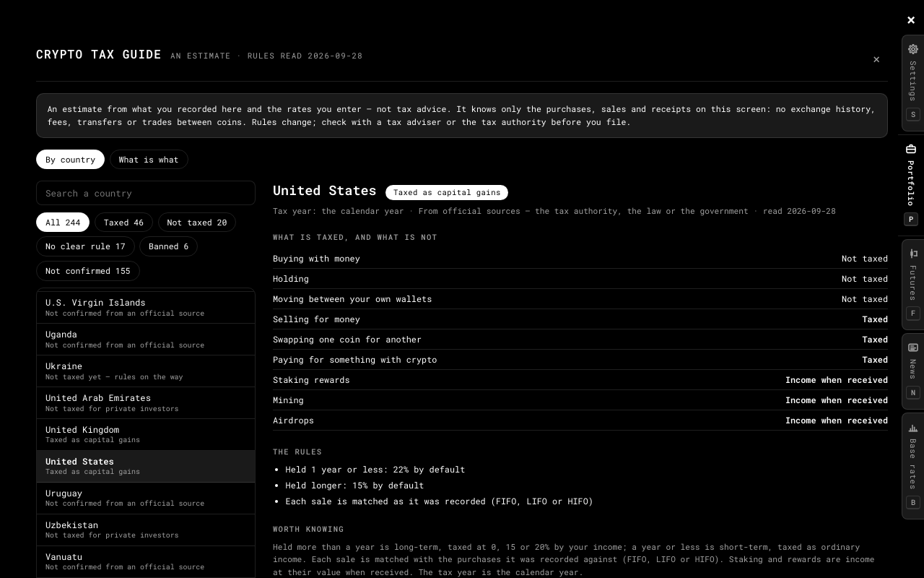Choose United Arab Emirates from the list

[x=146, y=403]
